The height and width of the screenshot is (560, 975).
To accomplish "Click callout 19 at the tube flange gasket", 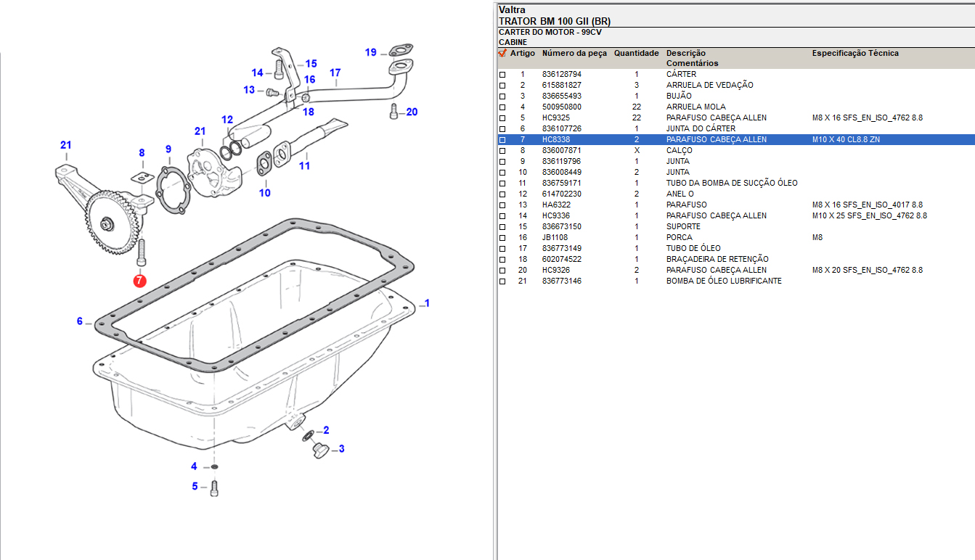I will pos(371,52).
